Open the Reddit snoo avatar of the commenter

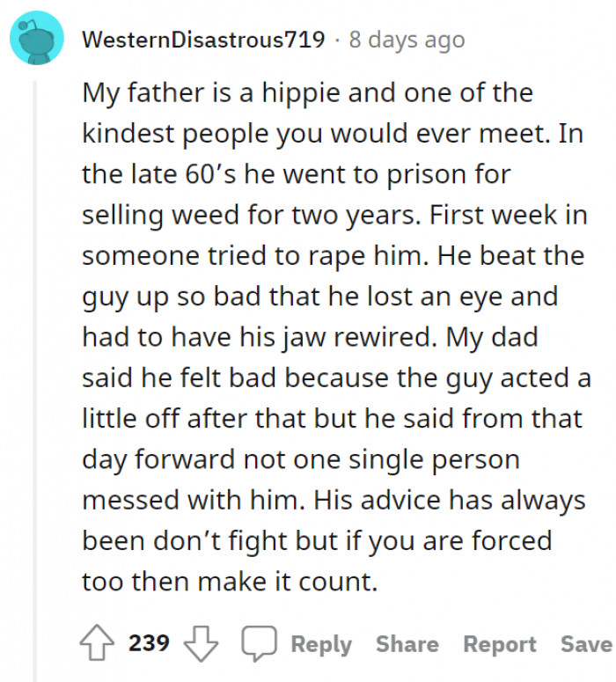[x=35, y=39]
